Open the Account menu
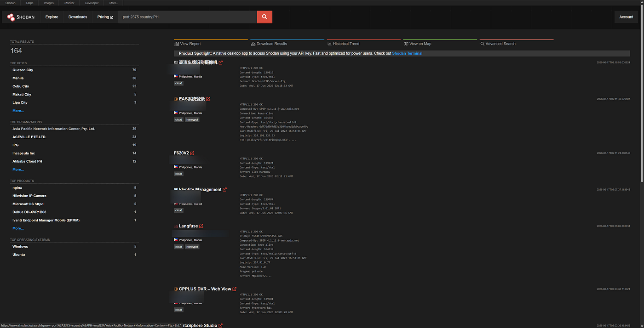 626,17
